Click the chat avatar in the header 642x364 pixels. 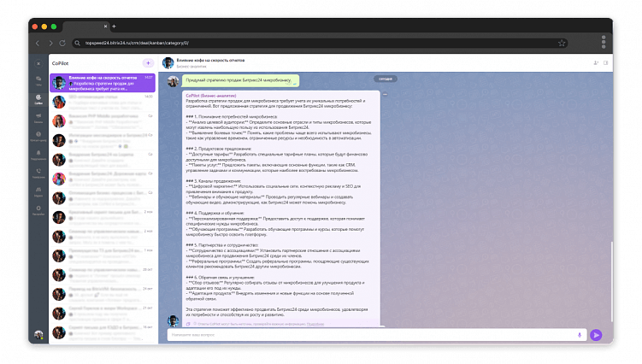168,62
